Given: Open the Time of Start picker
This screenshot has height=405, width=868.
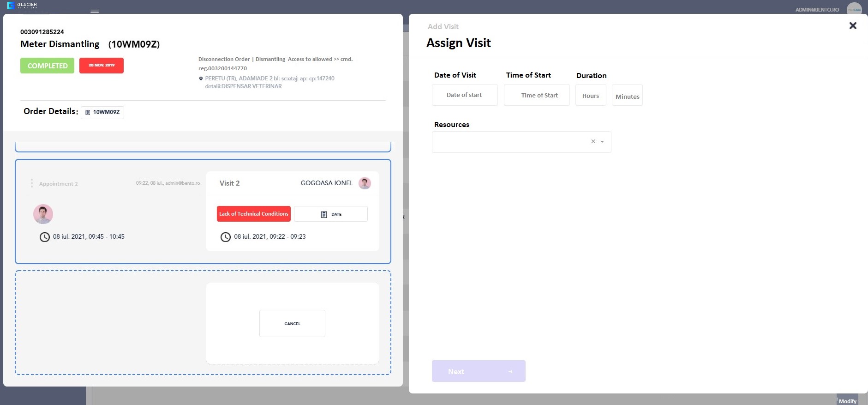Looking at the screenshot, I should (536, 95).
